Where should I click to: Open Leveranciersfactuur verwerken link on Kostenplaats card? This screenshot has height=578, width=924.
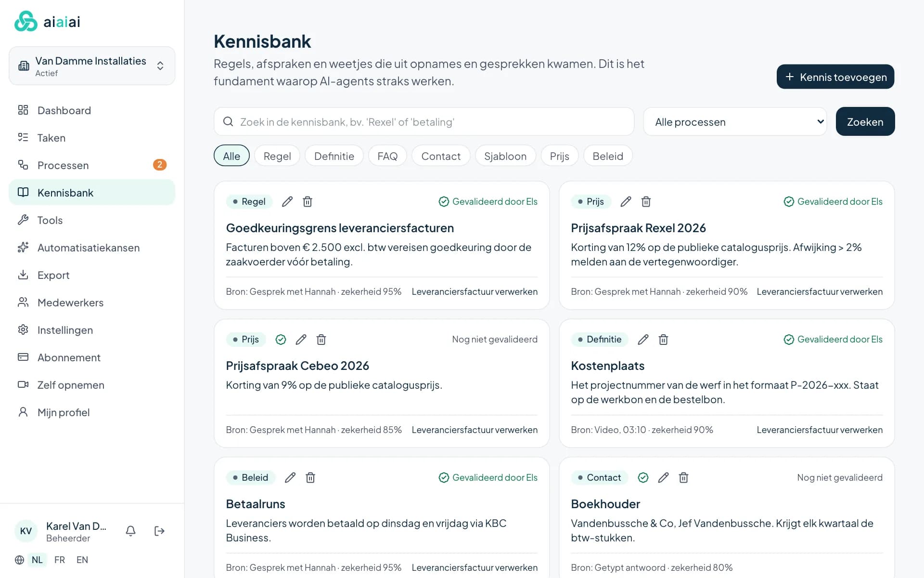pyautogui.click(x=820, y=430)
